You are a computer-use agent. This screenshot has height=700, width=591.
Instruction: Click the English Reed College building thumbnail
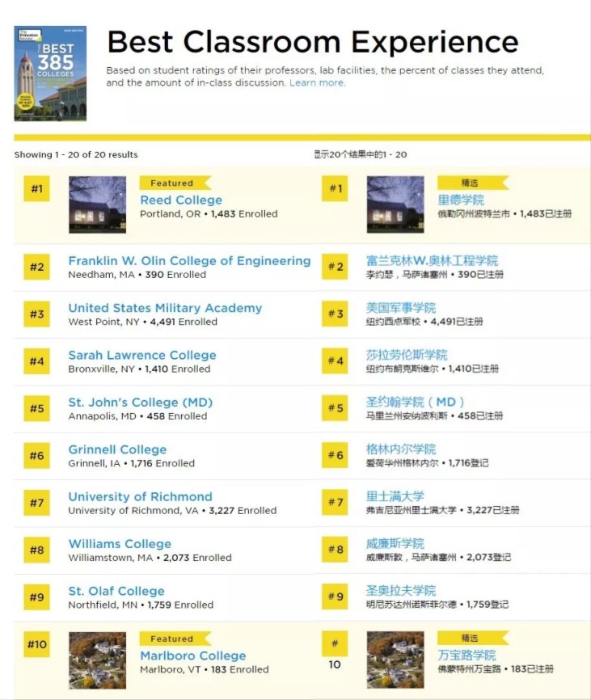[x=97, y=205]
